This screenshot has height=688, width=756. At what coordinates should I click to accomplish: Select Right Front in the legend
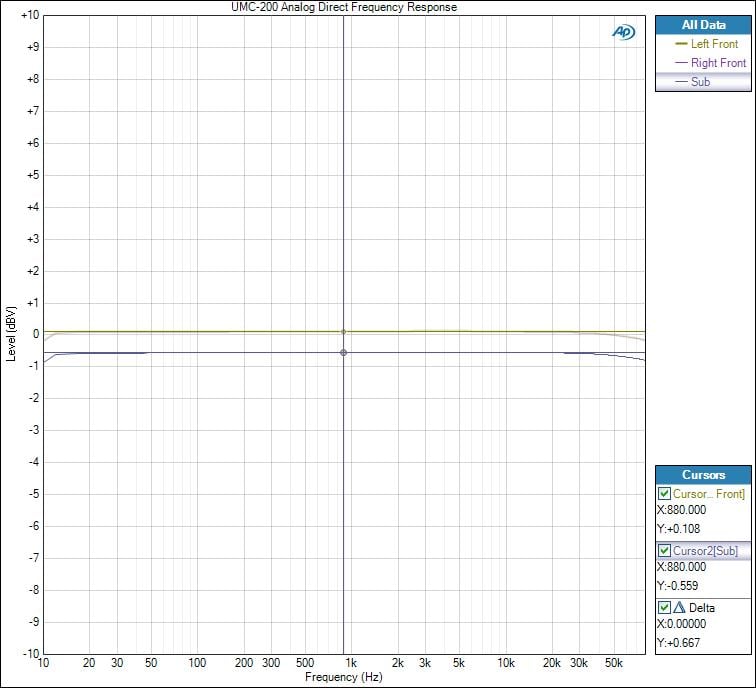point(718,63)
